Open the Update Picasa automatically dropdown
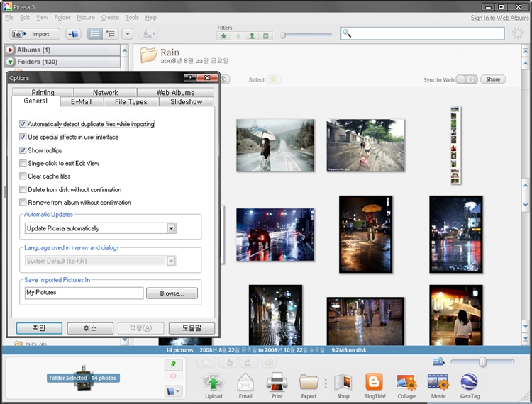This screenshot has height=404, width=532. [171, 228]
